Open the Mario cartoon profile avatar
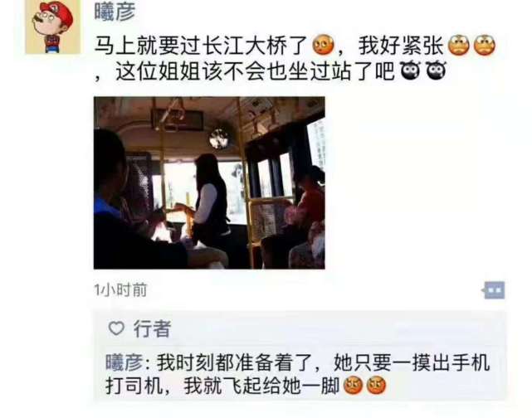The image size is (532, 418). (x=53, y=27)
